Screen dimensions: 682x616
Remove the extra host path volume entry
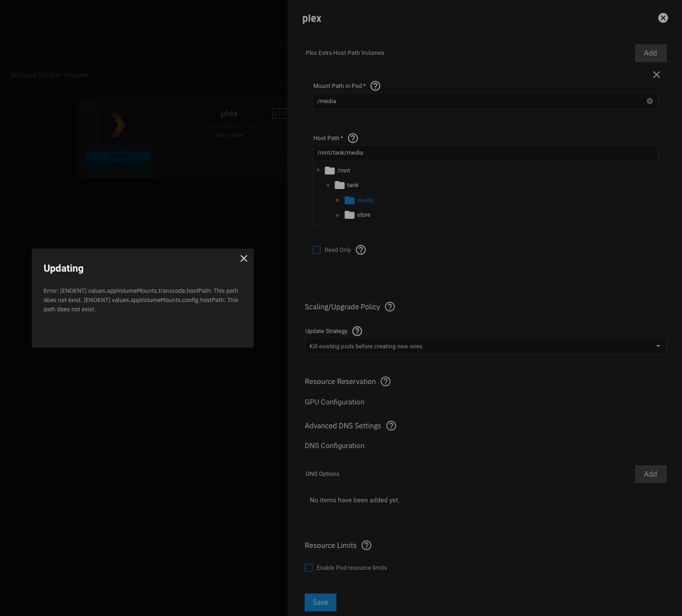pyautogui.click(x=656, y=75)
